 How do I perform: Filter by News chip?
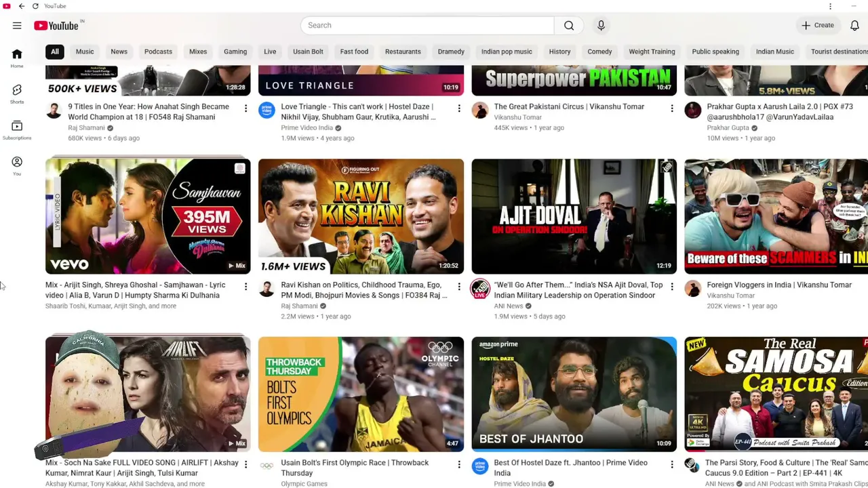click(119, 52)
